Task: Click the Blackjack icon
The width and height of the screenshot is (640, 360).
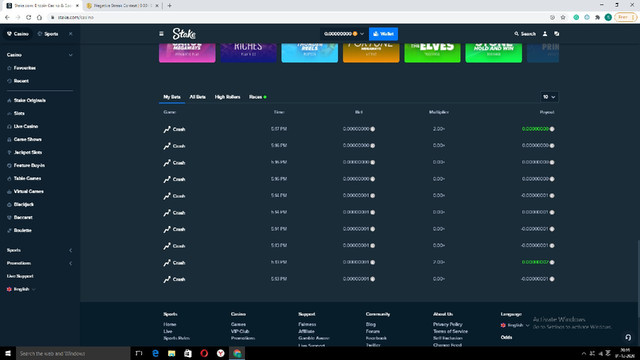Action: (x=9, y=204)
